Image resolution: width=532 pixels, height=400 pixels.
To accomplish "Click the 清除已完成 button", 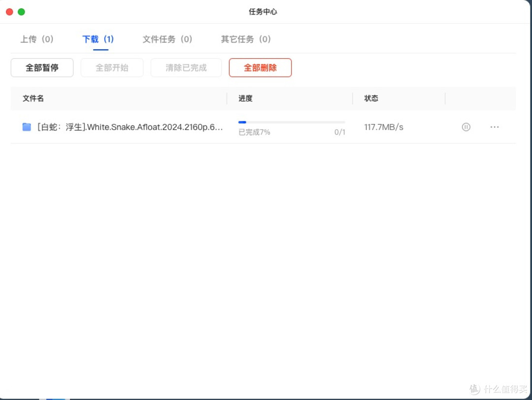I will (186, 67).
